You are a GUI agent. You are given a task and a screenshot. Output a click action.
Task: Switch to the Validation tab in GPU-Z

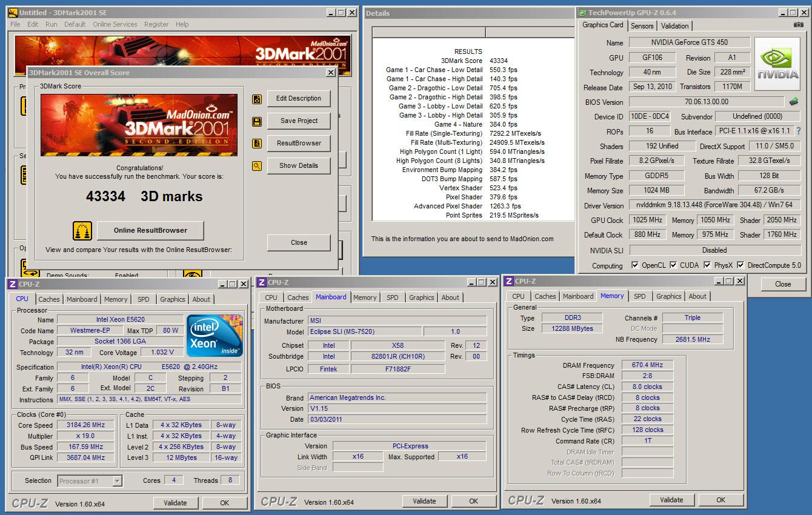674,26
